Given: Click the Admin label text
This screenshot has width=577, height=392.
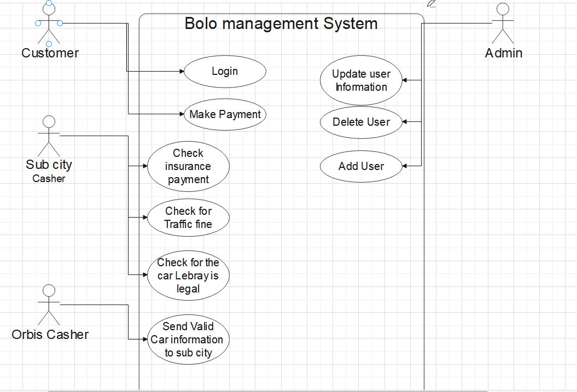Looking at the screenshot, I should (x=504, y=53).
